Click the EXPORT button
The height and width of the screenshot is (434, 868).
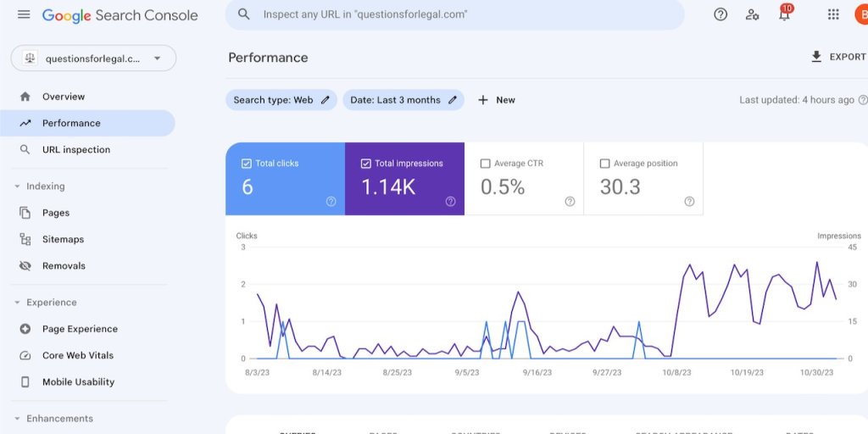click(x=838, y=57)
